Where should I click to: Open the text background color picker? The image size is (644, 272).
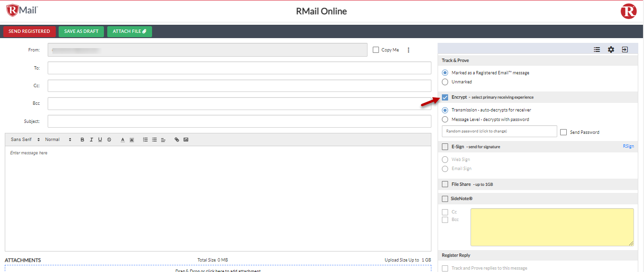[x=132, y=140]
